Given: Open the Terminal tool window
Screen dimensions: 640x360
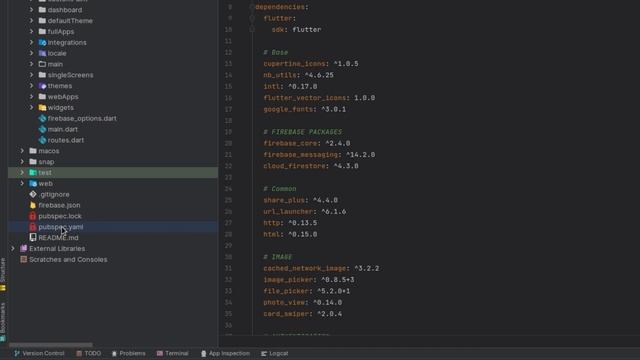Looking at the screenshot, I should click(173, 353).
